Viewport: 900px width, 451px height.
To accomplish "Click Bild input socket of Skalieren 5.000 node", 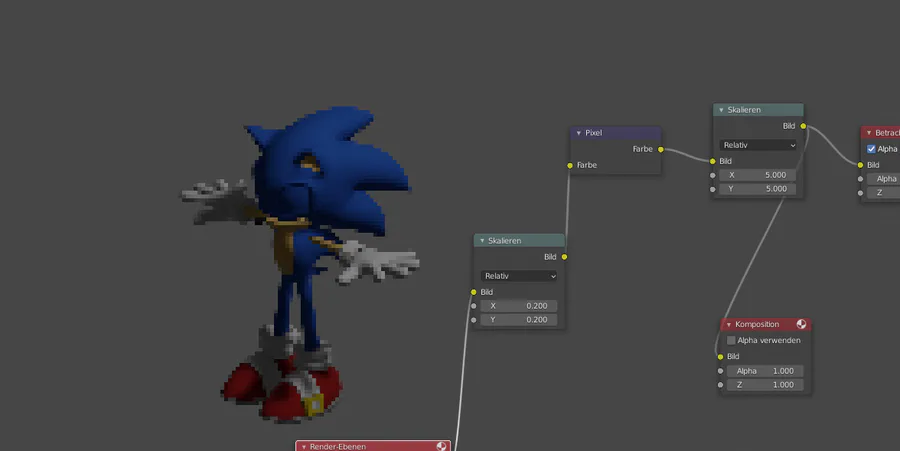I will (713, 161).
